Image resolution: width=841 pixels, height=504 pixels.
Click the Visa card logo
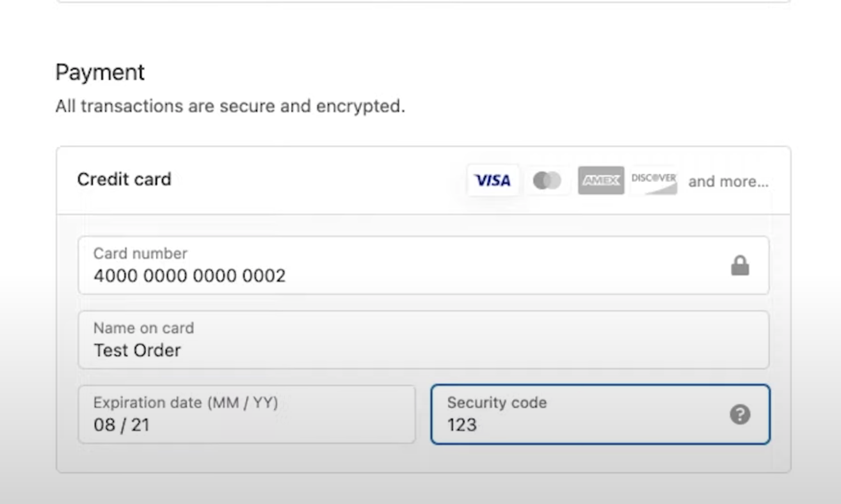pyautogui.click(x=492, y=181)
